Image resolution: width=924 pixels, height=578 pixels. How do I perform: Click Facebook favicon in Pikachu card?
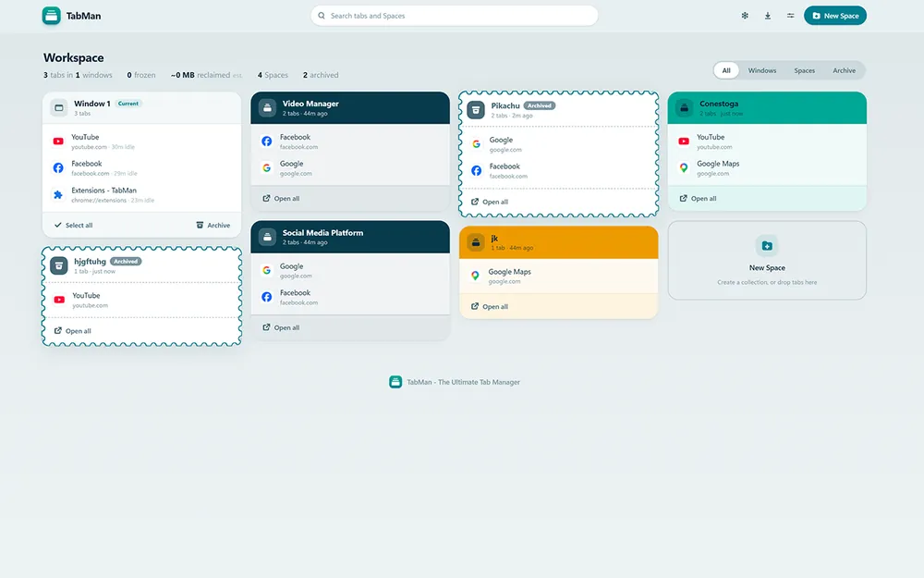476,171
